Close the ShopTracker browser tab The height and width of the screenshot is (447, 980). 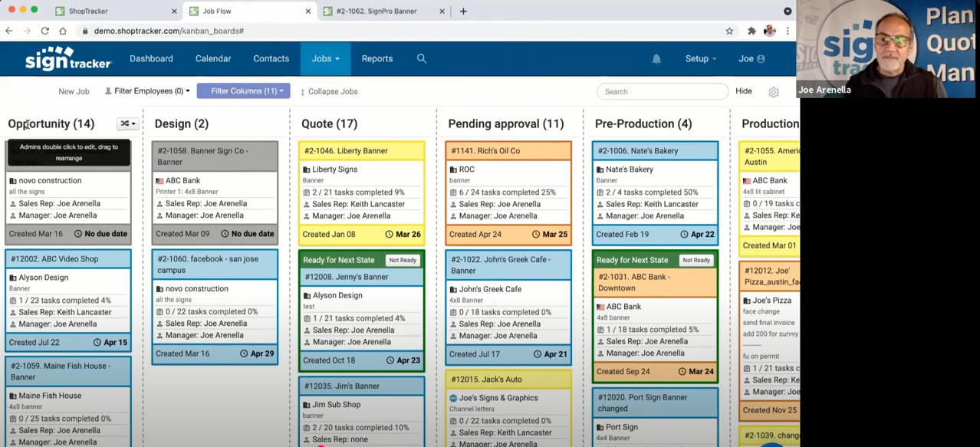coord(174,12)
